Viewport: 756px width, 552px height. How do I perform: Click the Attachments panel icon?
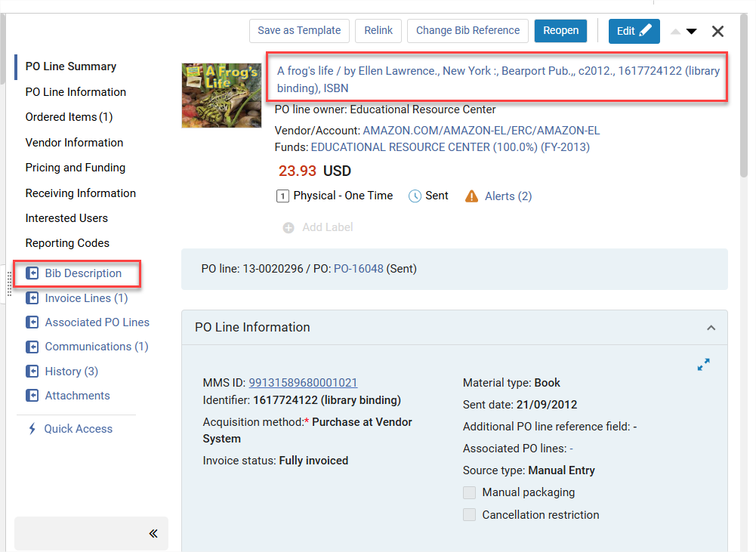32,396
